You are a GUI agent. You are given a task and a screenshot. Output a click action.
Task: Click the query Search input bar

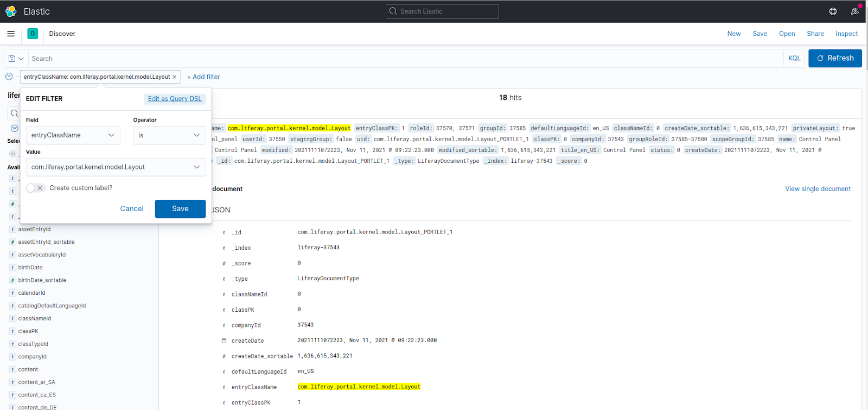tap(406, 59)
